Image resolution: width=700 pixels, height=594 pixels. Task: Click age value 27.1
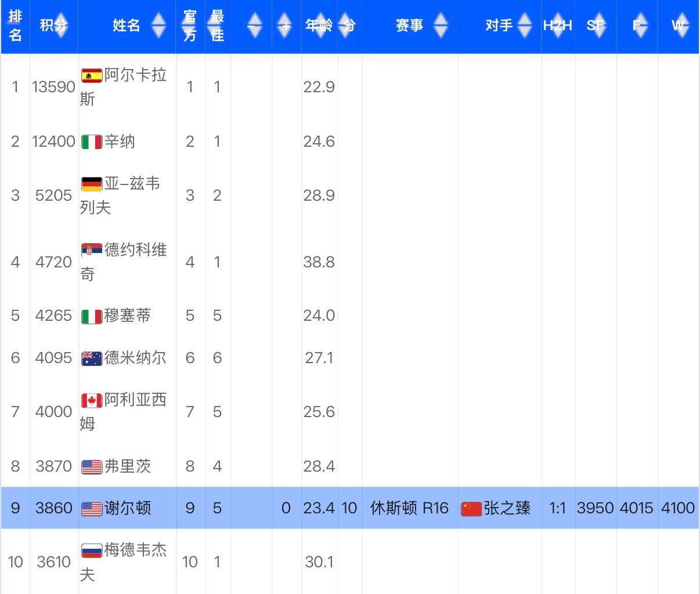[319, 358]
